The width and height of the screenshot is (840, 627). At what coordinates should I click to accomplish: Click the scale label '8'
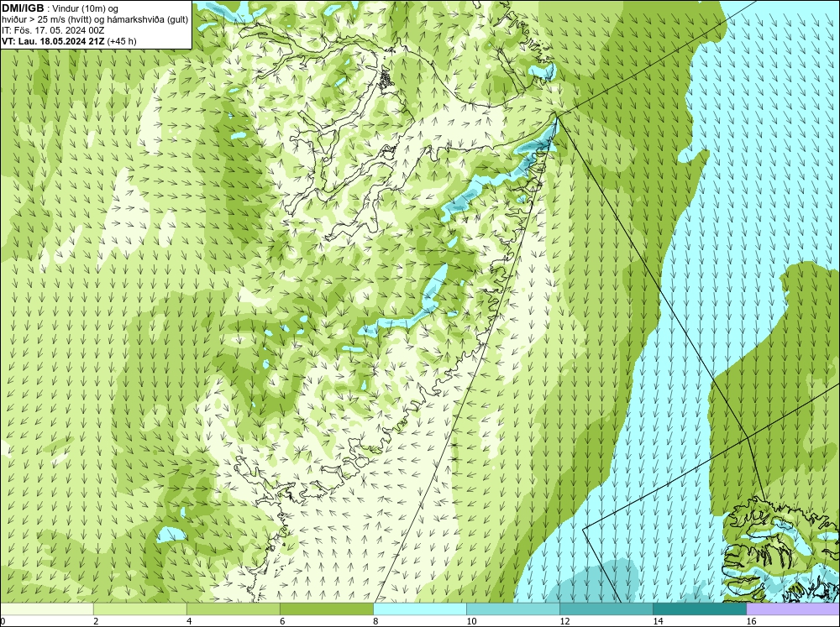coord(375,621)
